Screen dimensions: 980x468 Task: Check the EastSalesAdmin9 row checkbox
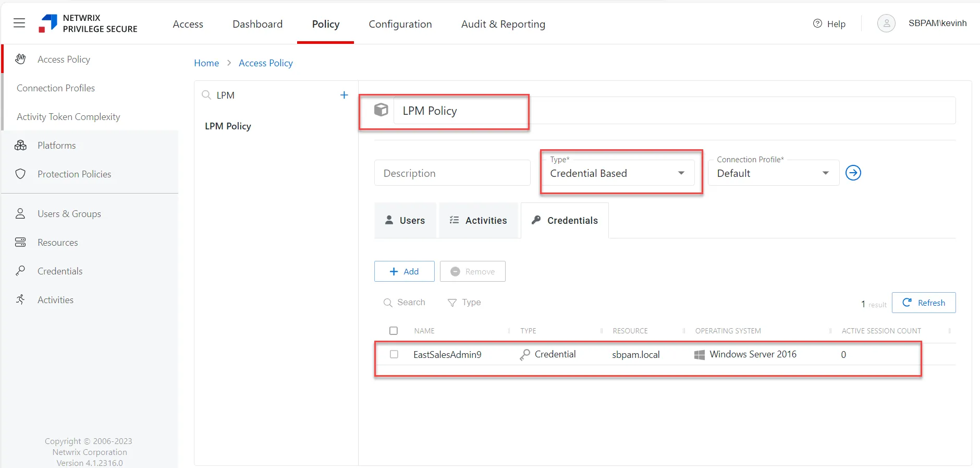point(394,354)
